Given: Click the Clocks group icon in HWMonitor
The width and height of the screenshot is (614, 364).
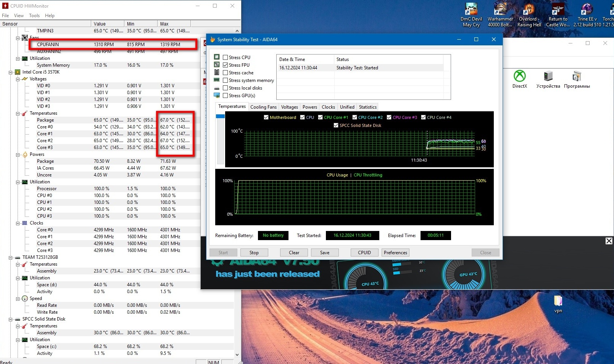Looking at the screenshot, I should 25,223.
